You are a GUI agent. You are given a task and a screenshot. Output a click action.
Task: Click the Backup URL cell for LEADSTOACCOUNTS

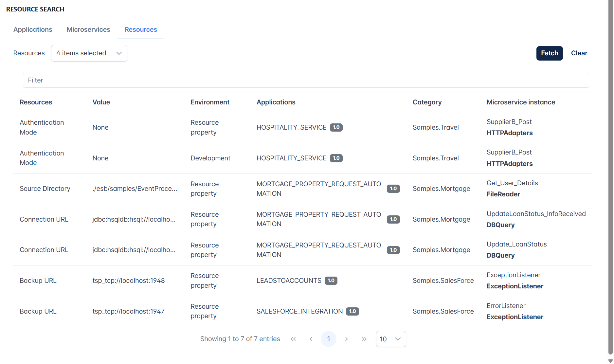(38, 281)
